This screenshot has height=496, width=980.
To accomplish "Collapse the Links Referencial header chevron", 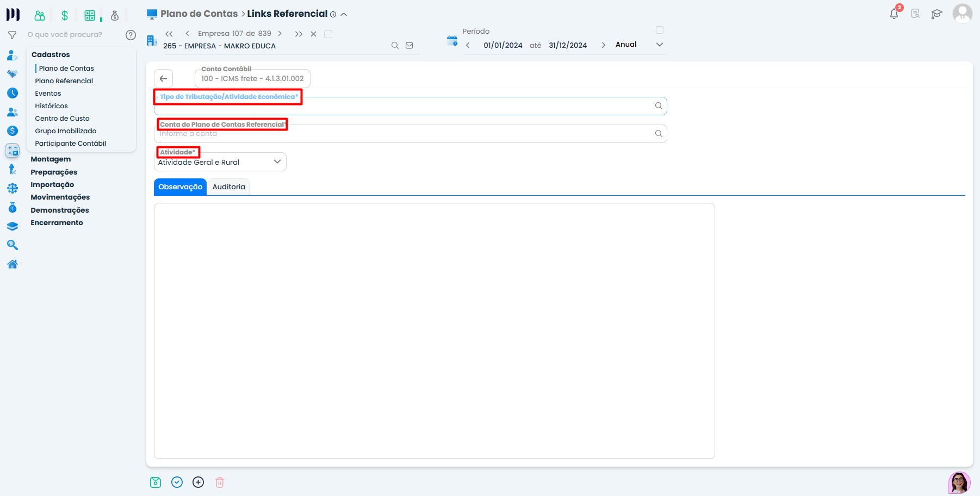I will tap(344, 15).
